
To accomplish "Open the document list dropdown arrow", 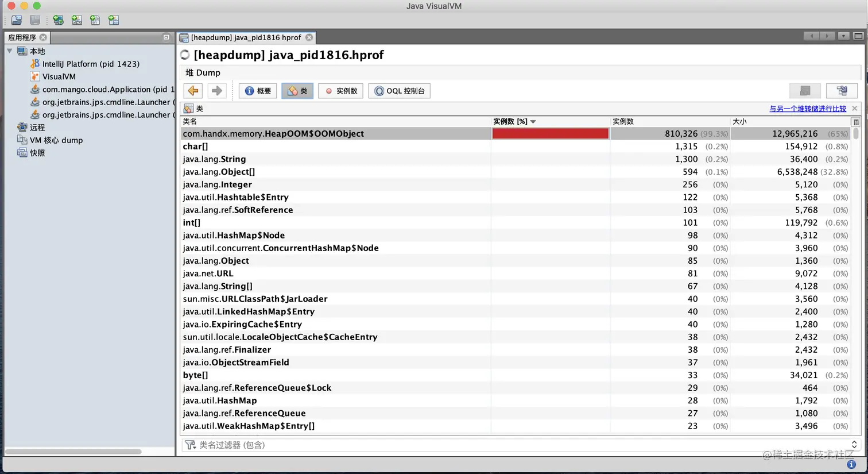I will coord(843,36).
